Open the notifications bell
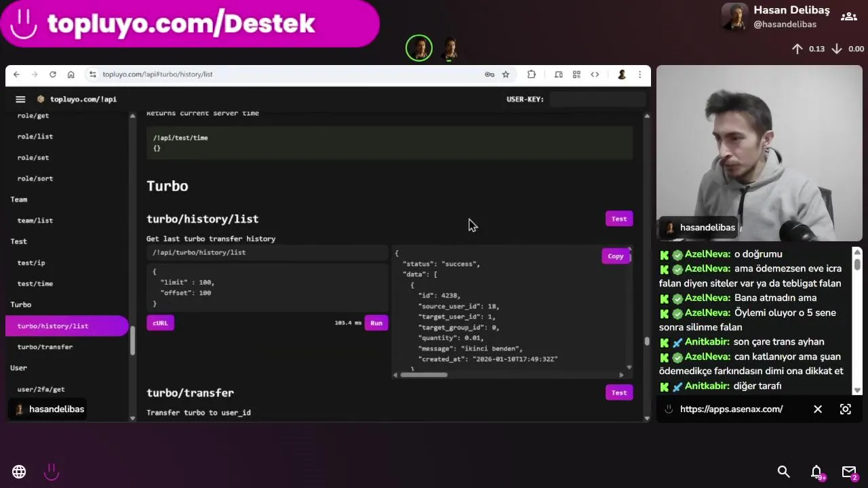The image size is (868, 488). (x=816, y=472)
